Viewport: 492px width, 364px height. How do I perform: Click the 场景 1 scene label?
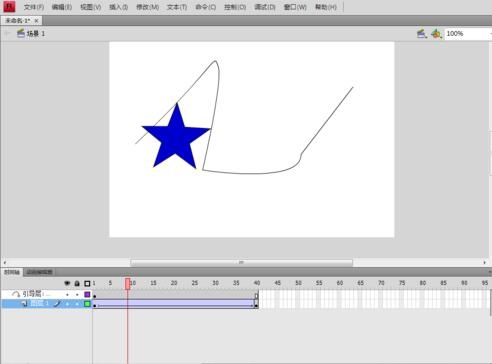[x=36, y=34]
